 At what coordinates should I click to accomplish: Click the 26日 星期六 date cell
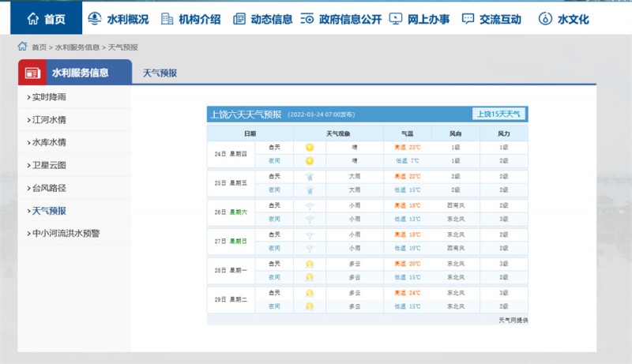[231, 212]
